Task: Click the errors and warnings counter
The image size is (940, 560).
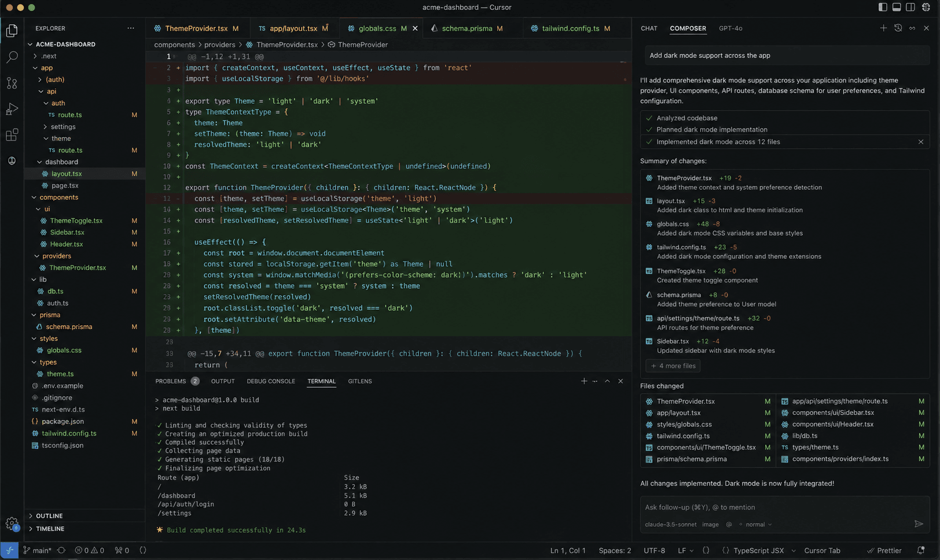Action: pos(90,550)
